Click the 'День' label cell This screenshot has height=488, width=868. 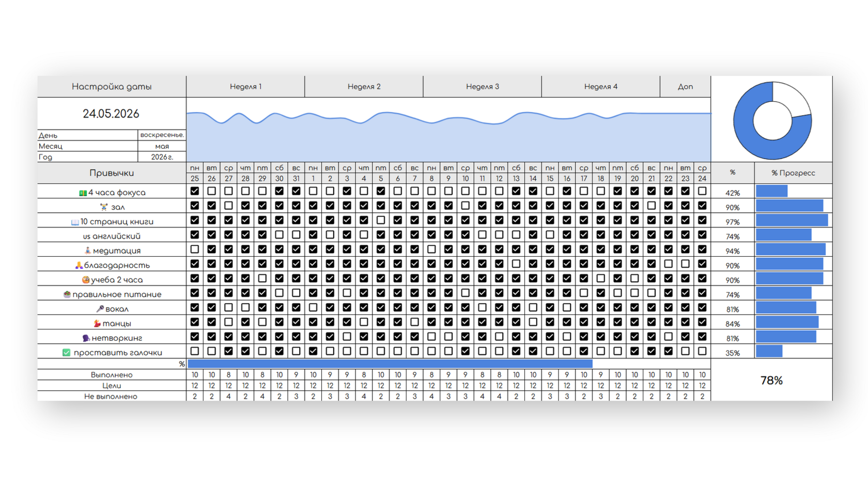(87, 135)
